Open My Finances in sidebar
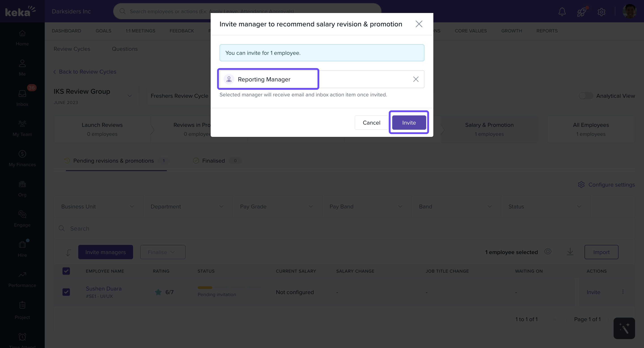The width and height of the screenshot is (644, 348). pos(22,158)
